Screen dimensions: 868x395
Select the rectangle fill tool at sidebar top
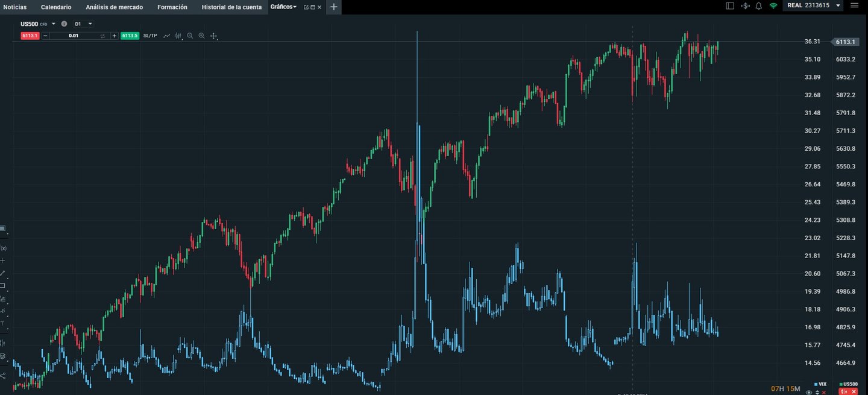pos(2,228)
